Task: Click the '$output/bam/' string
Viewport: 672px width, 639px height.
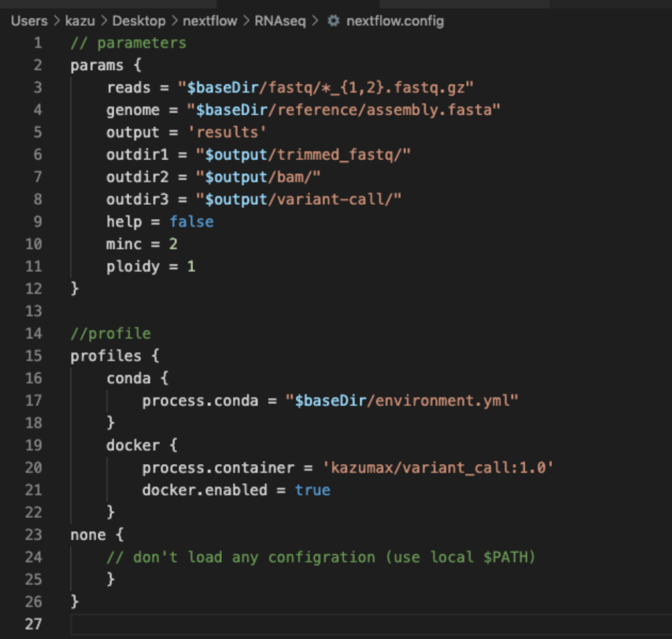Action: (258, 177)
